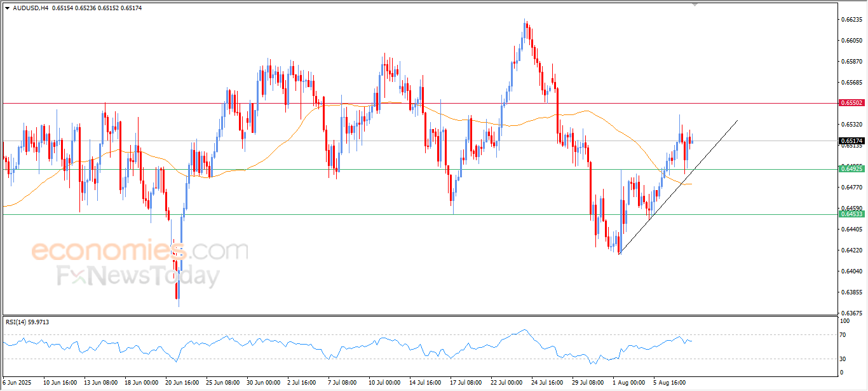
Task: Click the 0.64405 price axis label
Action: [x=851, y=230]
